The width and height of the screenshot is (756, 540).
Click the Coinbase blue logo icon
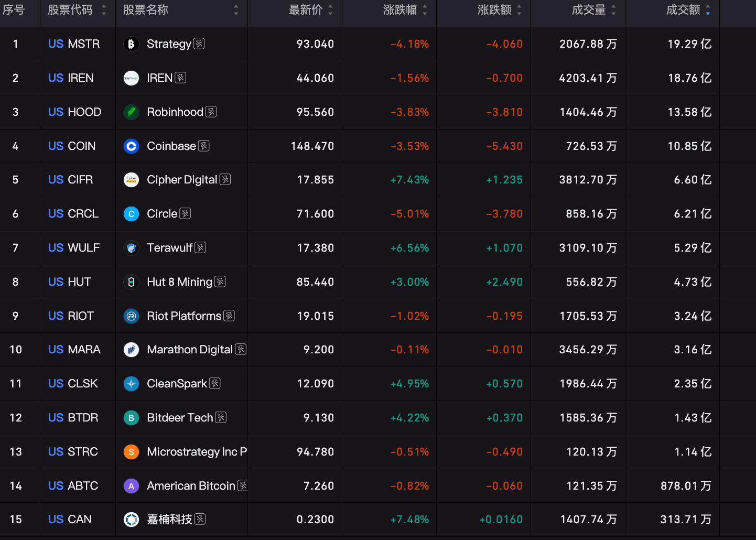[131, 146]
